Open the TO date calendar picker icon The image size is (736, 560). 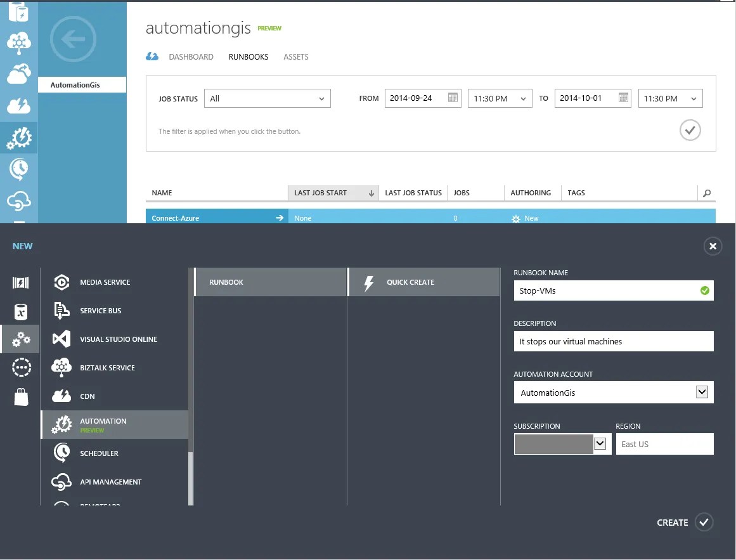click(623, 98)
